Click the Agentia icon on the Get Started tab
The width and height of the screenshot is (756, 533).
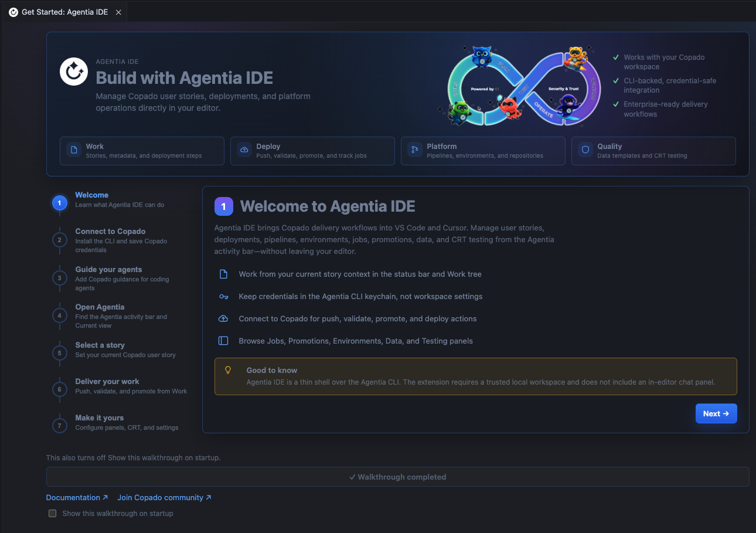click(13, 12)
